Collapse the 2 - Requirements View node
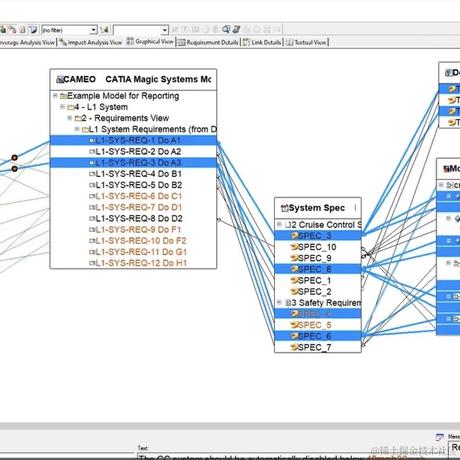460x460 pixels. [x=70, y=118]
